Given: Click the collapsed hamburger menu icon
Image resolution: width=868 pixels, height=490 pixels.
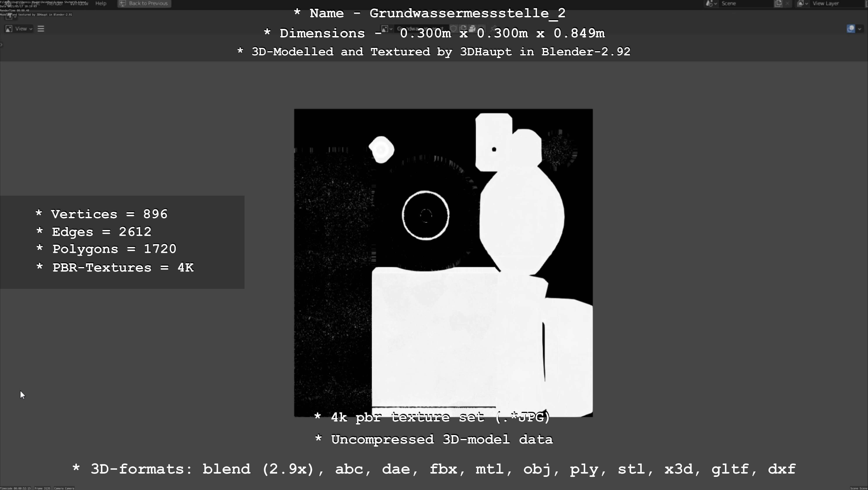Looking at the screenshot, I should (x=41, y=29).
